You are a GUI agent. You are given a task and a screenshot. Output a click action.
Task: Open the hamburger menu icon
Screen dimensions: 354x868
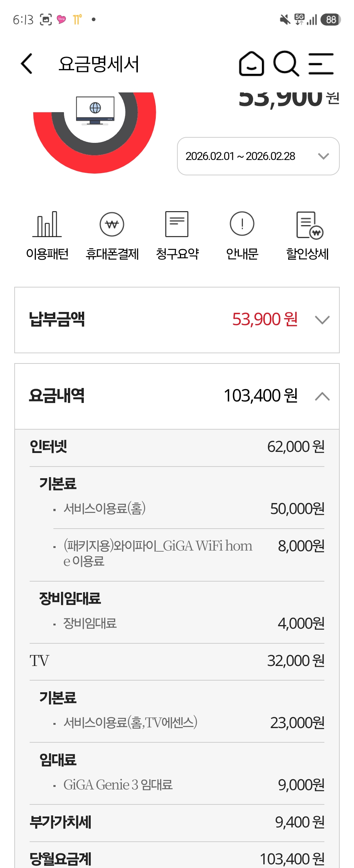click(x=321, y=64)
